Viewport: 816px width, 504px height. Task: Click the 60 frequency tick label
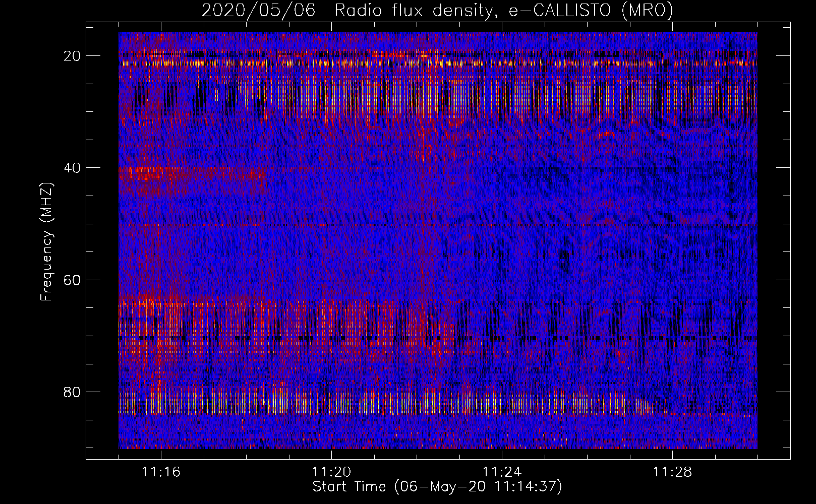pyautogui.click(x=73, y=280)
